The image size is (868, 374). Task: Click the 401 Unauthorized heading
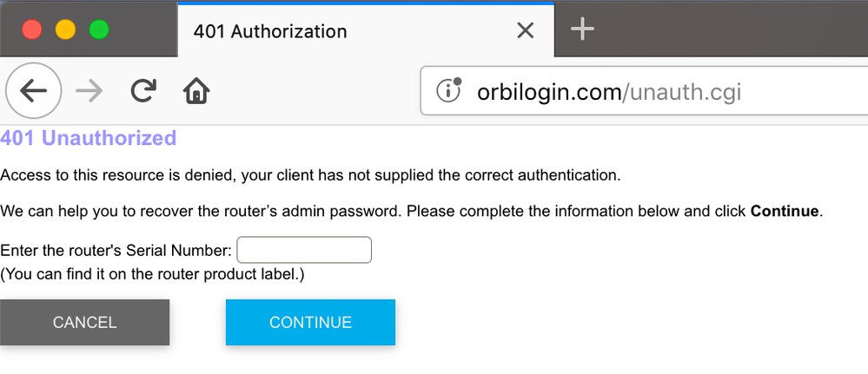pyautogui.click(x=89, y=138)
